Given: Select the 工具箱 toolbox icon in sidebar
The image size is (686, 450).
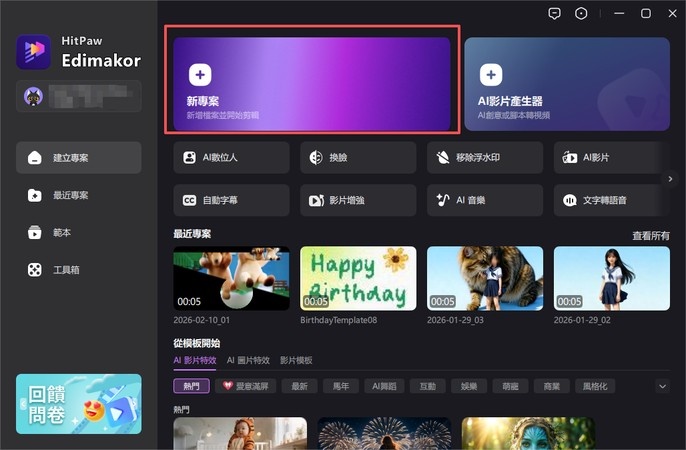Looking at the screenshot, I should [35, 270].
